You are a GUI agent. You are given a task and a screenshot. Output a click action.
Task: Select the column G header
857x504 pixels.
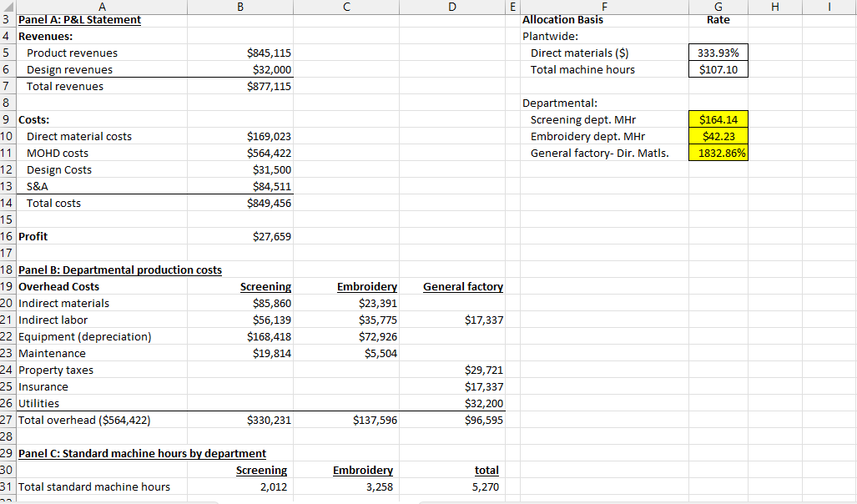[718, 7]
